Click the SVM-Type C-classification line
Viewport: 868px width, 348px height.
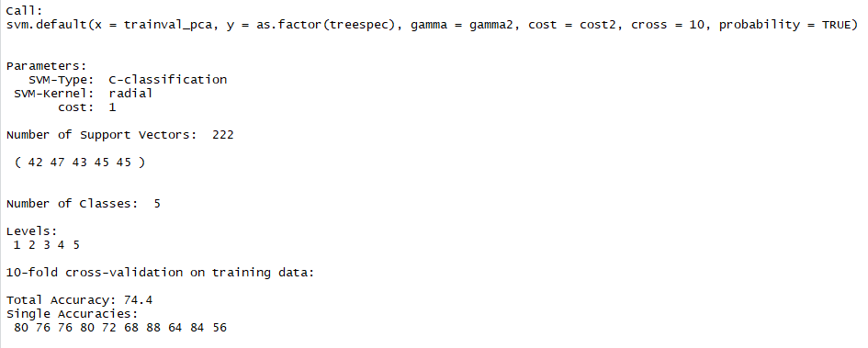pos(128,80)
